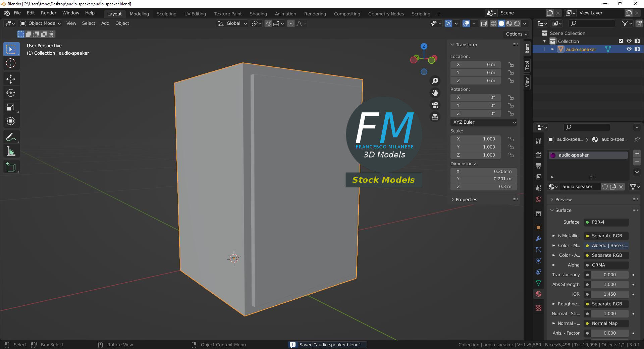Switch to solid shading mode

pyautogui.click(x=501, y=23)
